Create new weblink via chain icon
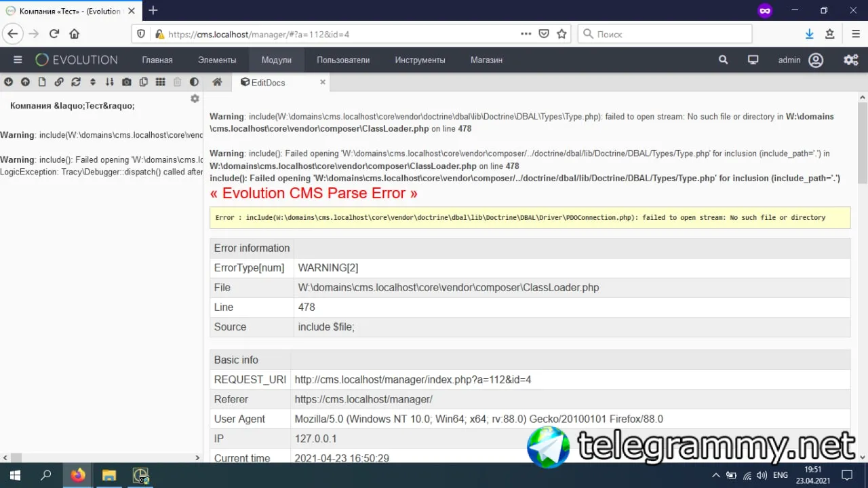The height and width of the screenshot is (488, 868). [x=59, y=82]
